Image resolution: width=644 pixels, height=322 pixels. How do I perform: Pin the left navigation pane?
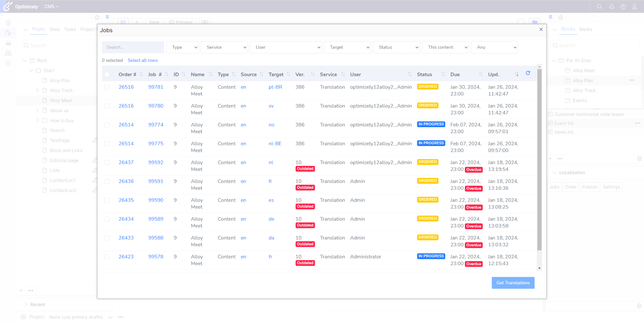pyautogui.click(x=107, y=17)
